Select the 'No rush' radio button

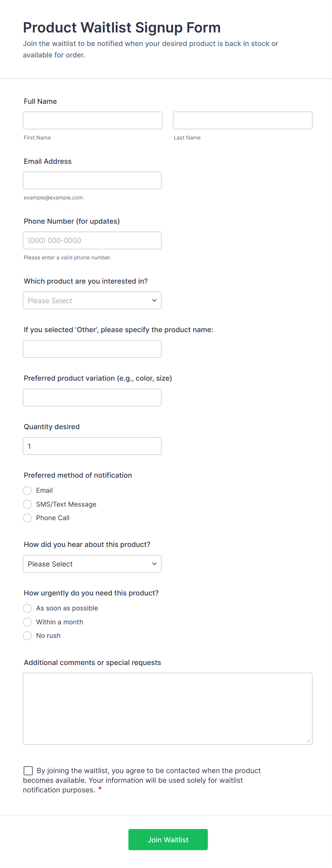click(27, 636)
